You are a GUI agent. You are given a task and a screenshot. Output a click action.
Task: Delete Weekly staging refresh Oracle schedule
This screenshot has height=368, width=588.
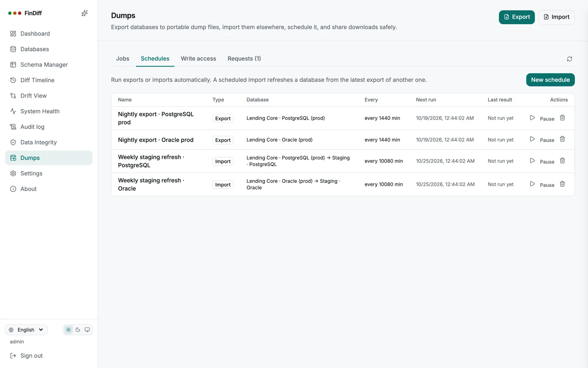coord(562,184)
